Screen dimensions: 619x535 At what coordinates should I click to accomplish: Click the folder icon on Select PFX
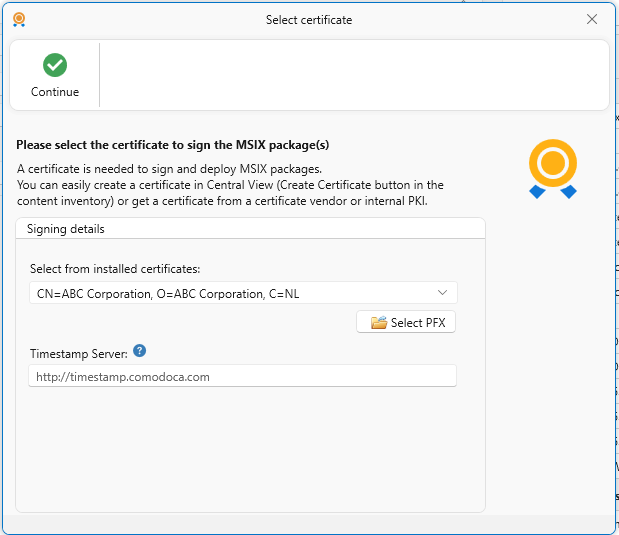[x=378, y=322]
